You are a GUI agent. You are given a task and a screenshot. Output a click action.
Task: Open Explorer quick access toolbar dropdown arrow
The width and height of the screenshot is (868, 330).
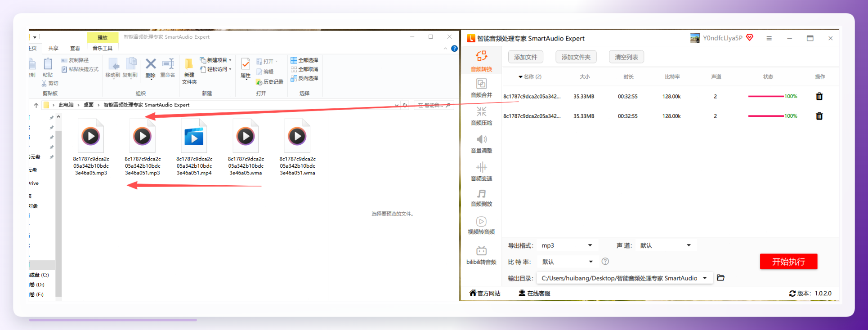point(35,37)
